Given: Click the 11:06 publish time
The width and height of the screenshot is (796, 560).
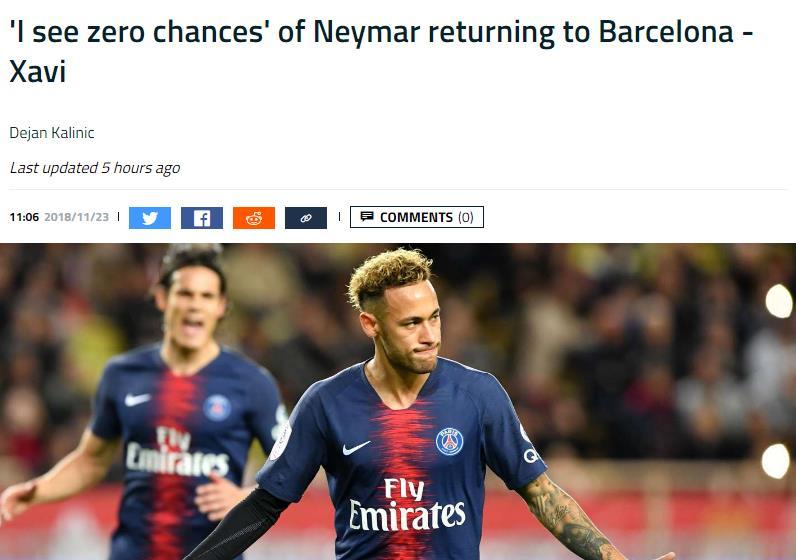Looking at the screenshot, I should pos(24,217).
